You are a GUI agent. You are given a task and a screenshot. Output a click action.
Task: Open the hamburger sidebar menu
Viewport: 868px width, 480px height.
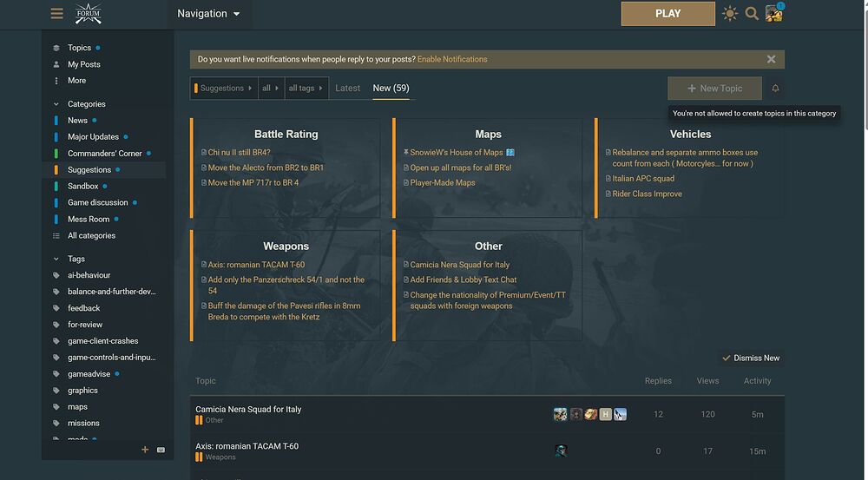(57, 14)
